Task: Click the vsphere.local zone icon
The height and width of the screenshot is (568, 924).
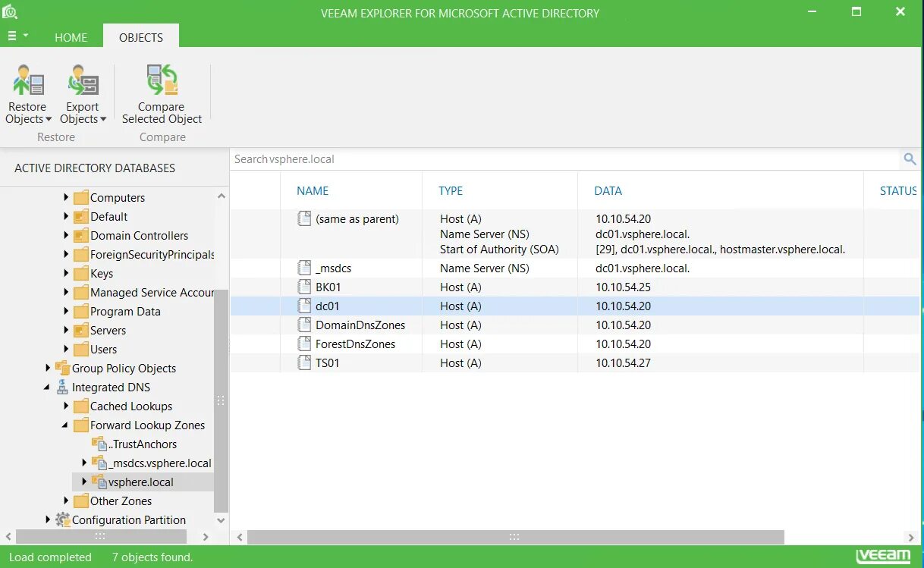Action: (x=99, y=482)
